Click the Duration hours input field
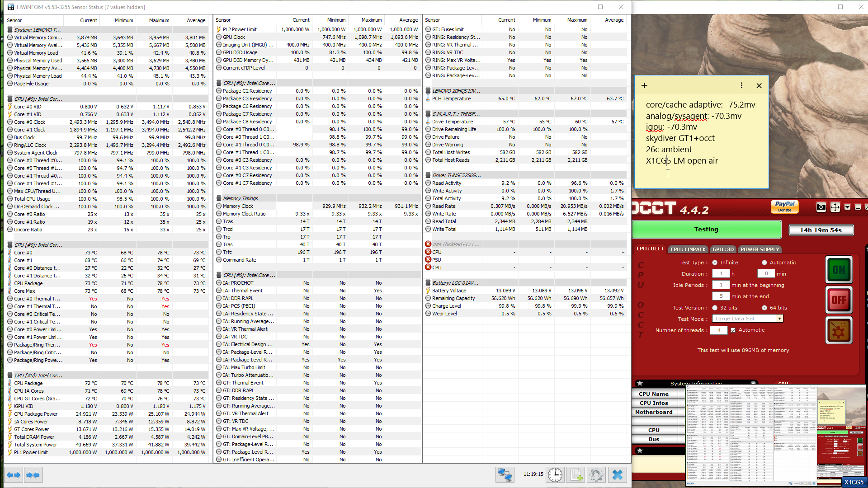This screenshot has height=488, width=868. tap(721, 274)
